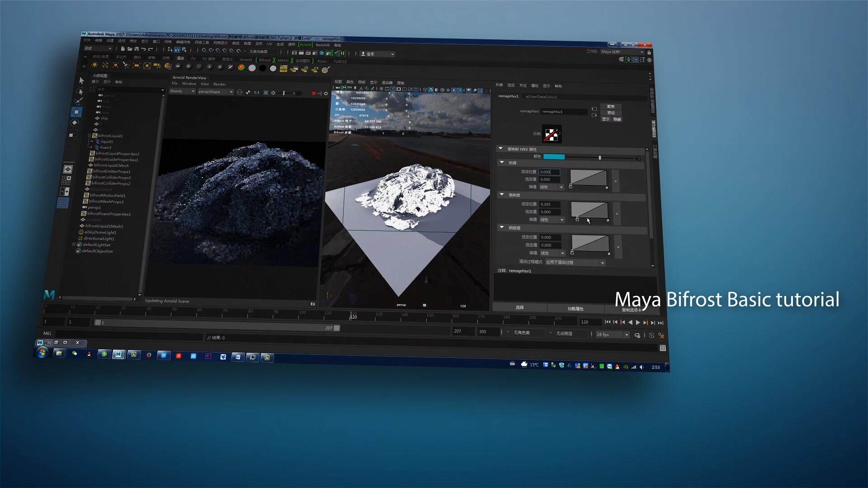This screenshot has width=868, height=488.
Task: Collapse the 重映射 HSV 属性 section
Action: coord(500,148)
